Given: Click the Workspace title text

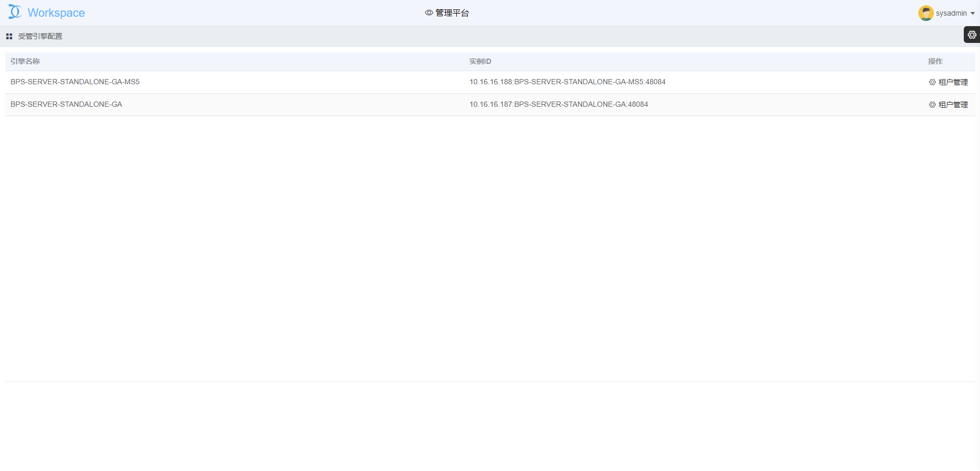Looking at the screenshot, I should pos(56,13).
